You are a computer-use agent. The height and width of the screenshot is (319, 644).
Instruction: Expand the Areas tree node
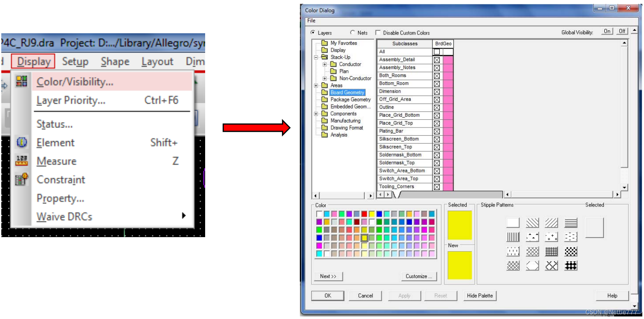316,85
